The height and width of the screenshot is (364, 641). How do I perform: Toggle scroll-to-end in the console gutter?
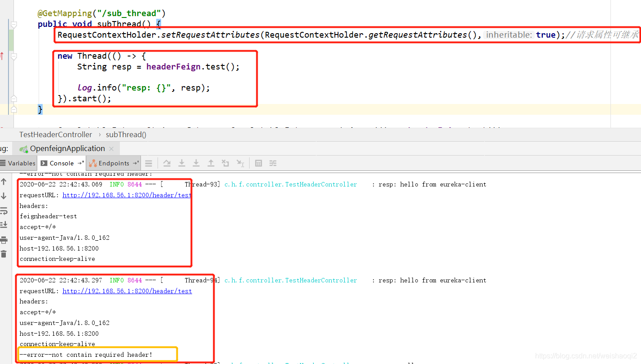click(4, 225)
